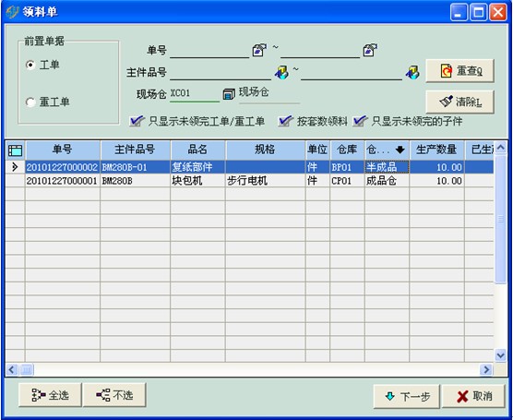This screenshot has height=420, width=513.
Task: Click the 块包机 name cell
Action: click(x=197, y=181)
